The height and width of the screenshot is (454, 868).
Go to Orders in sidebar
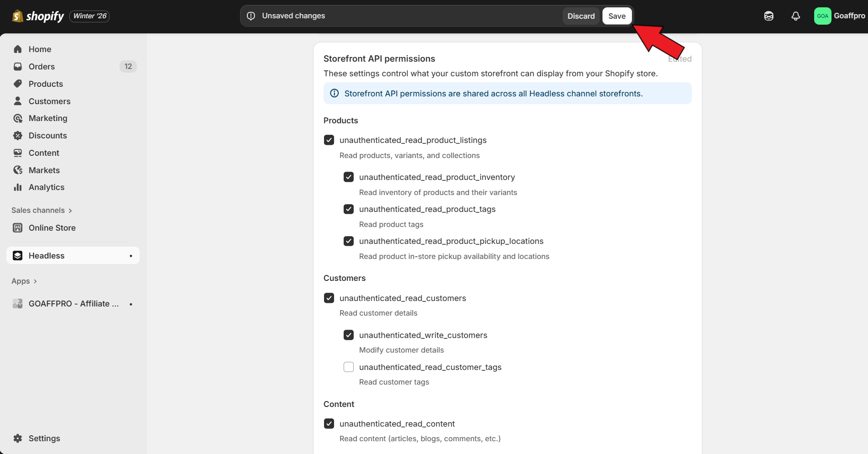(x=42, y=67)
